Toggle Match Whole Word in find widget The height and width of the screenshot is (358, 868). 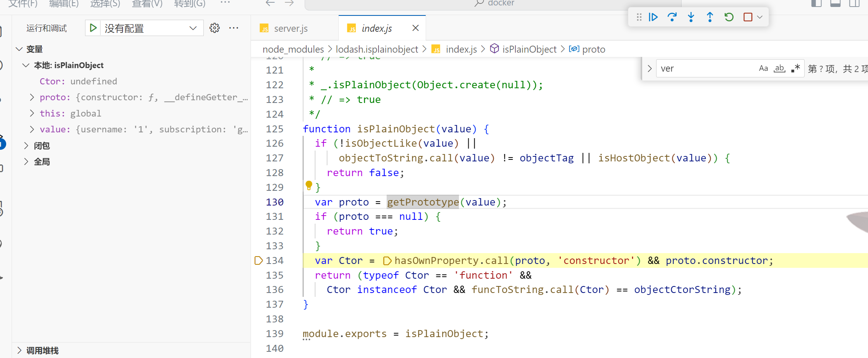tap(779, 69)
